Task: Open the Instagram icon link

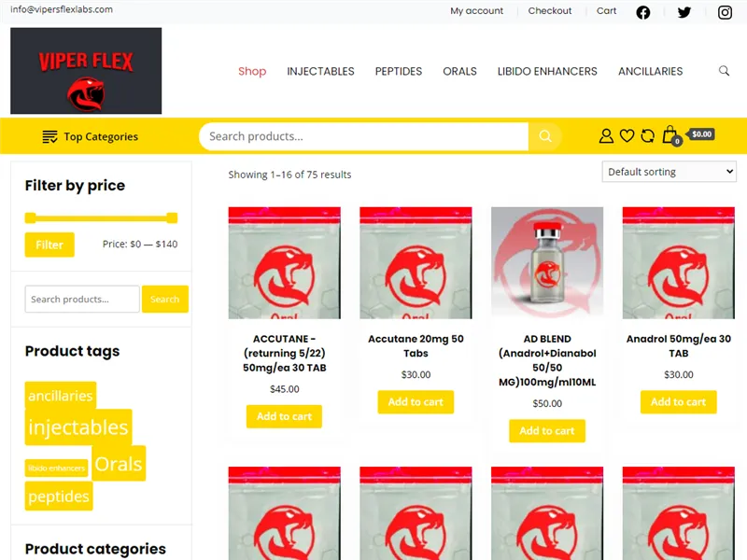Action: (725, 12)
